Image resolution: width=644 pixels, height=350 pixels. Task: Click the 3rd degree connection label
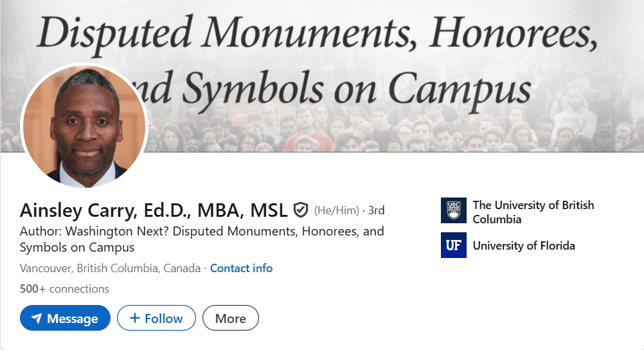click(376, 210)
